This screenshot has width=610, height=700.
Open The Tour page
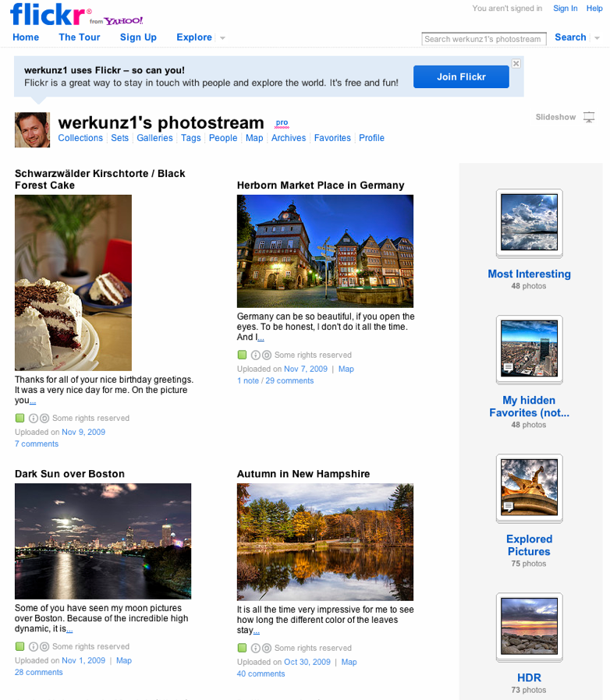coord(79,37)
